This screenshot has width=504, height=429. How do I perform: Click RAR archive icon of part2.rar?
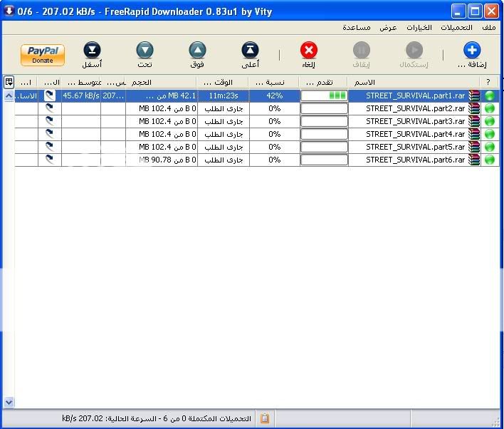(474, 108)
